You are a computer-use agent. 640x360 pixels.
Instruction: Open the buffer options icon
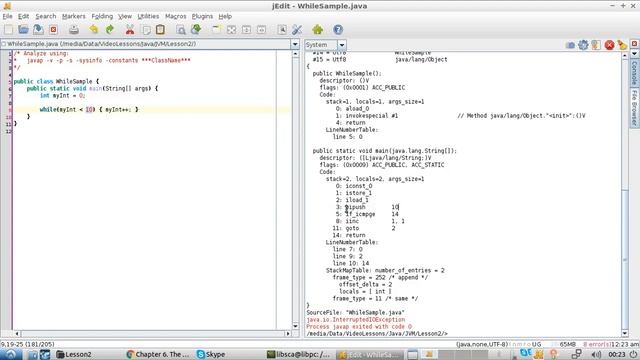pos(282,29)
